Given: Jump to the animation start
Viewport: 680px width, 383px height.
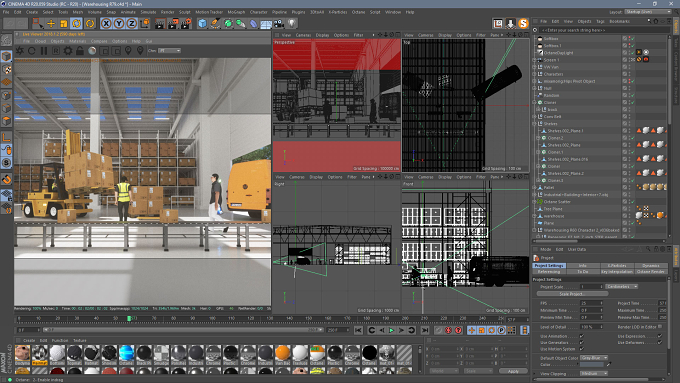Looking at the screenshot, I should [358, 331].
